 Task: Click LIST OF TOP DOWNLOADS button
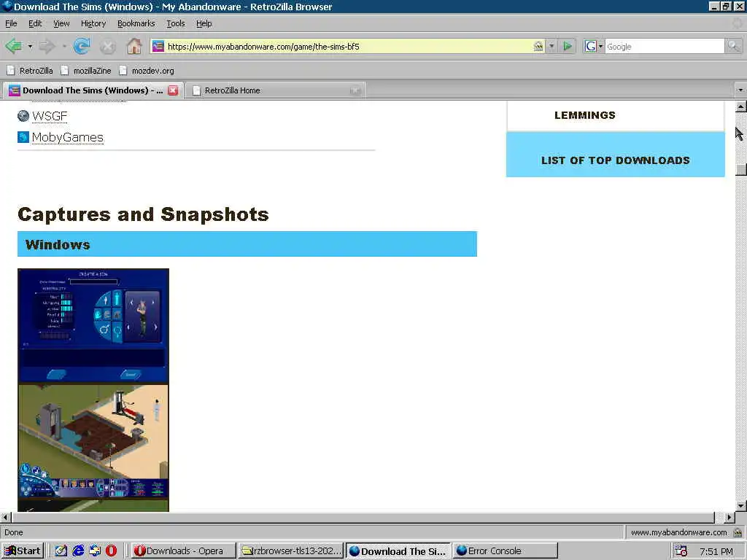(616, 155)
